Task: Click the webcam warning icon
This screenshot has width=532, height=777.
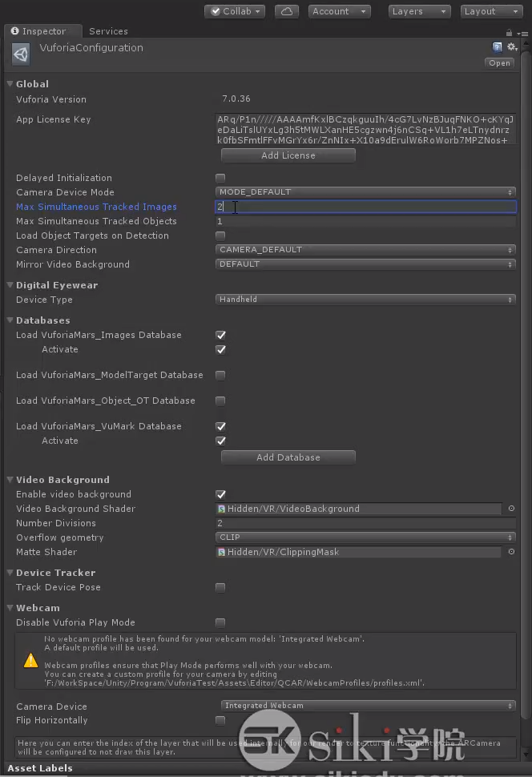Action: (x=30, y=661)
